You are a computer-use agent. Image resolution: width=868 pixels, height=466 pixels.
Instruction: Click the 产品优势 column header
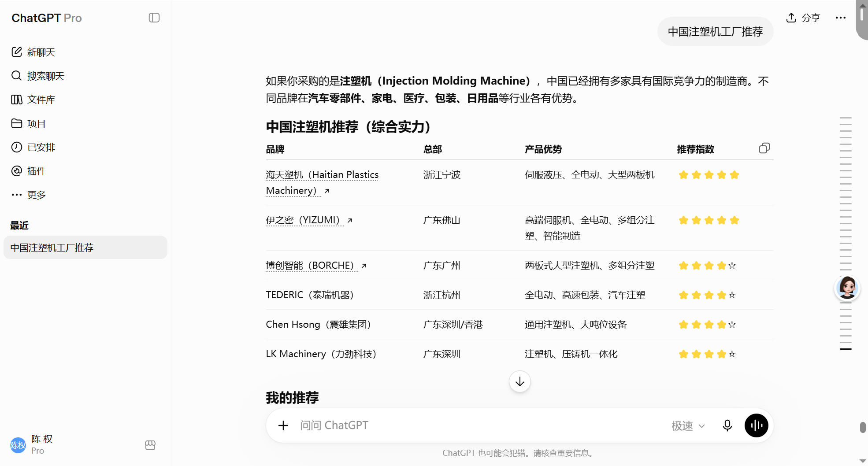click(x=543, y=149)
